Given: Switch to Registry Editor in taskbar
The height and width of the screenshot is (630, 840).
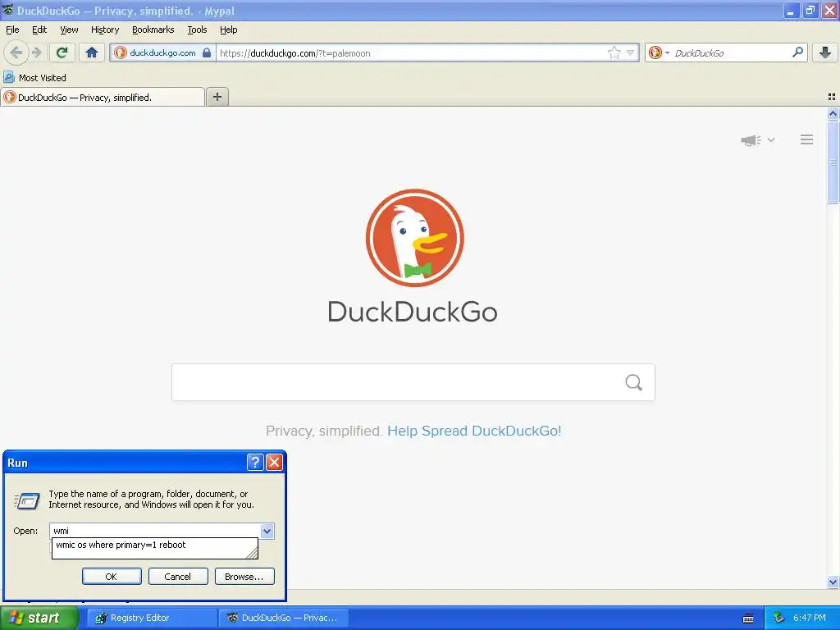Looking at the screenshot, I should pos(152,618).
